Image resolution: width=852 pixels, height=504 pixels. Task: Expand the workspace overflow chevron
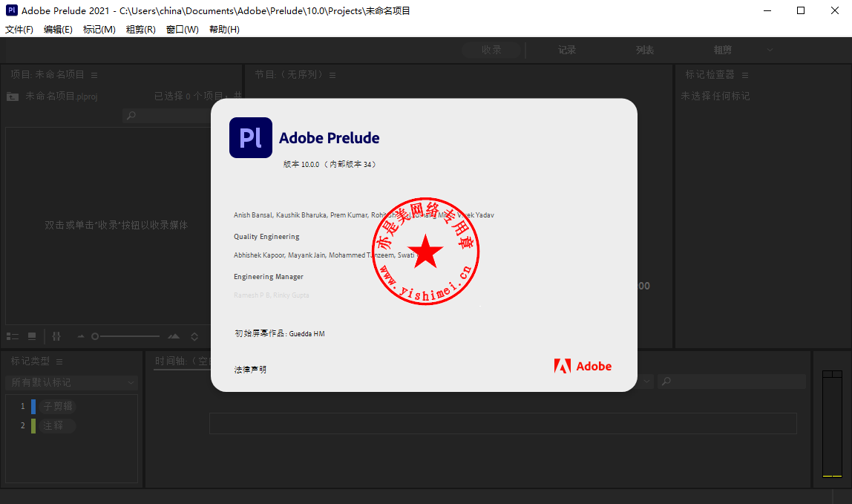770,50
